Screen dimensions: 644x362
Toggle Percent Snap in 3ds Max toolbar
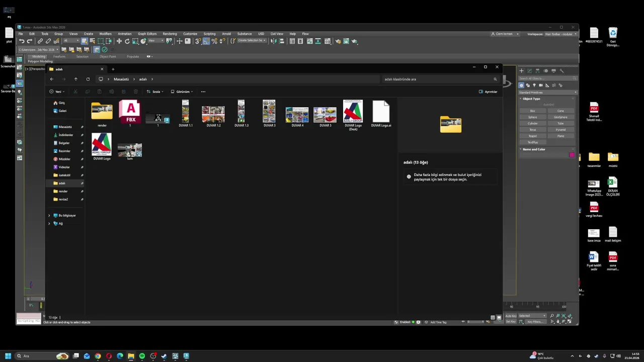coord(214,41)
